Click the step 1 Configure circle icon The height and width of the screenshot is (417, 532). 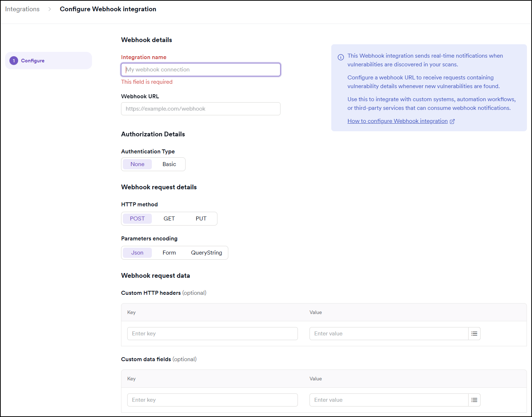pyautogui.click(x=13, y=61)
